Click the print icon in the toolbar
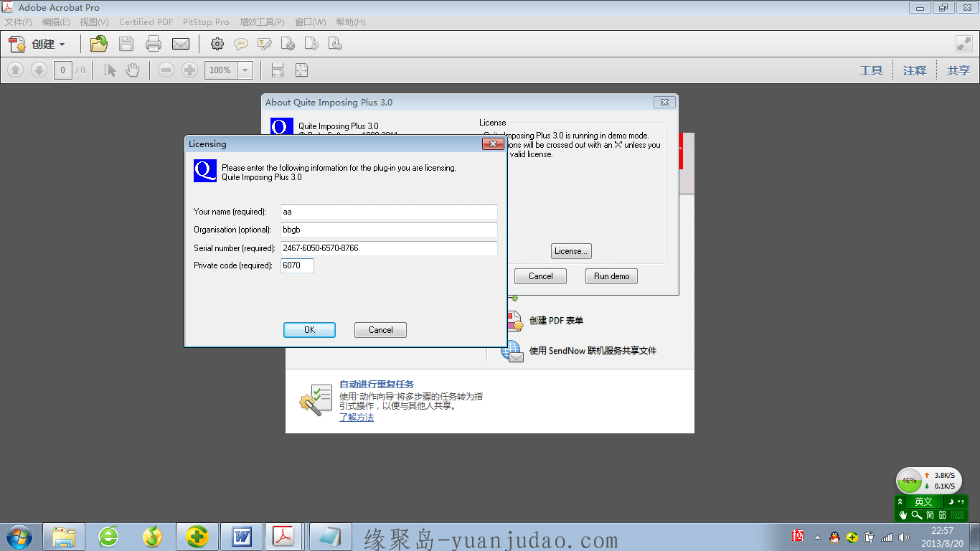 click(154, 44)
